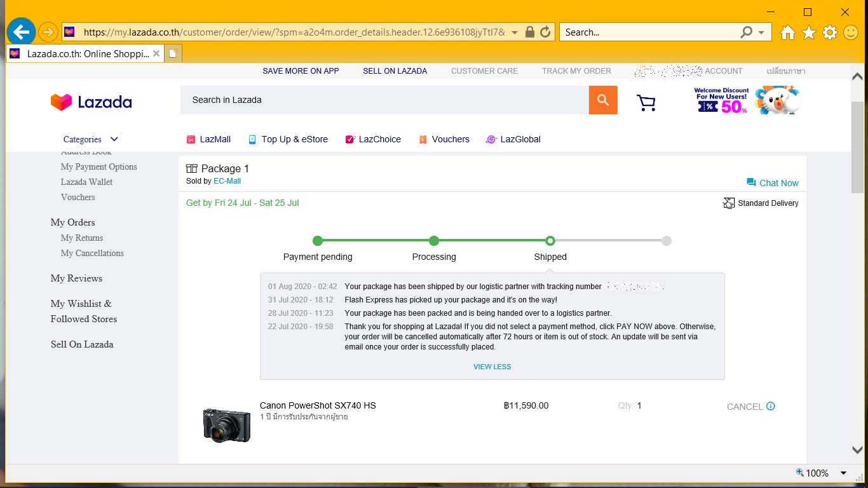The image size is (868, 488).
Task: Click the padlock security icon in address bar
Action: [530, 32]
